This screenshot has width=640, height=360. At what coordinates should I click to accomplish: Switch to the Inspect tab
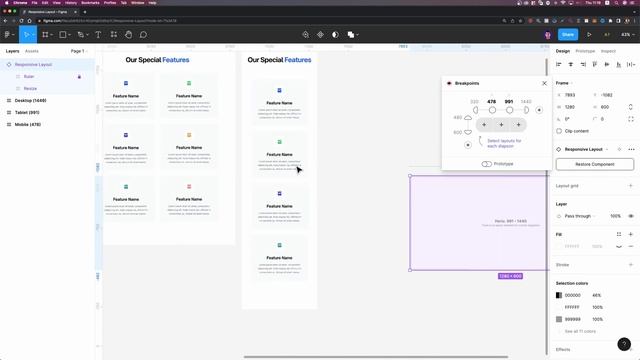tap(608, 51)
